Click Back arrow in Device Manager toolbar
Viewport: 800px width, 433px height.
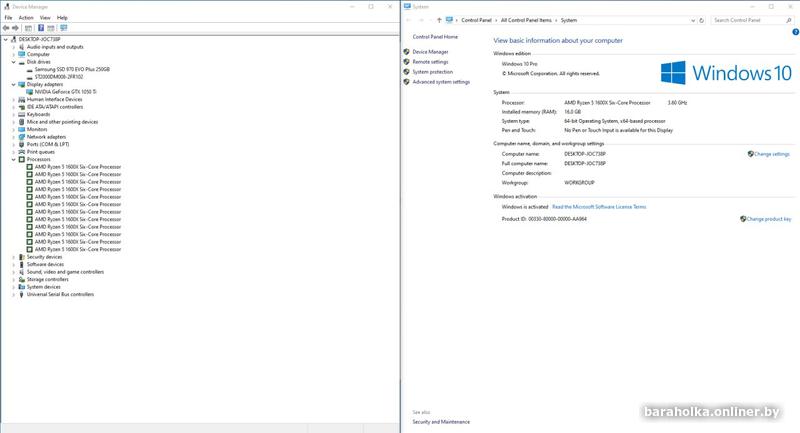(x=6, y=28)
